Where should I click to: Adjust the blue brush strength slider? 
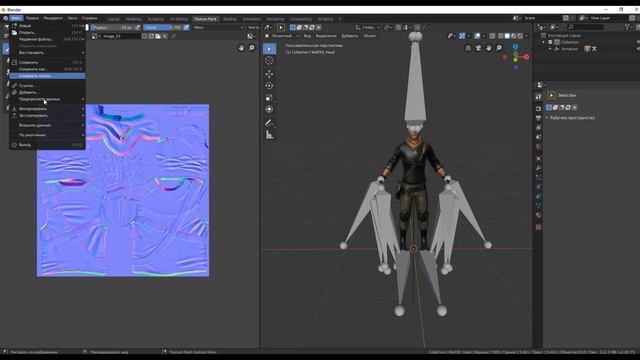162,27
